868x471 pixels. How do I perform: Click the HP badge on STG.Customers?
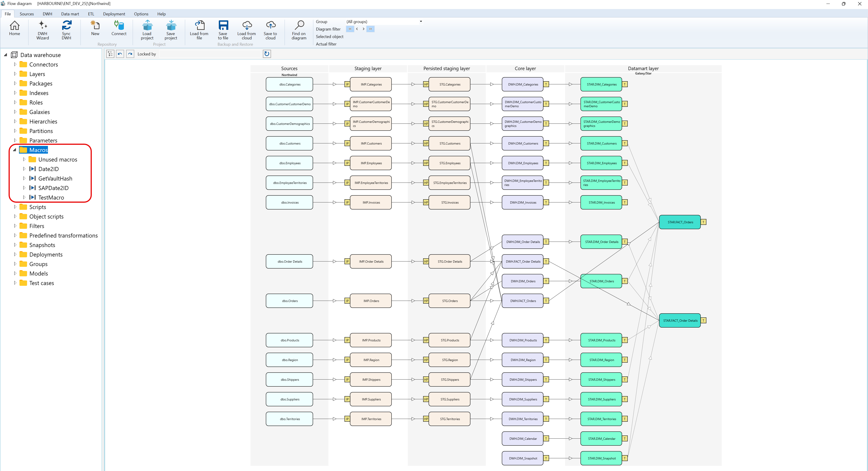pyautogui.click(x=426, y=143)
